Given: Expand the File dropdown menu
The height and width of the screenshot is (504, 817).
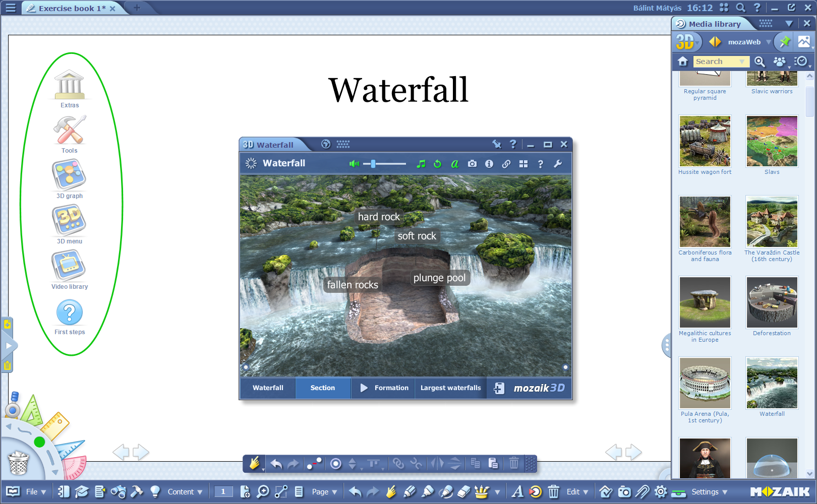Looking at the screenshot, I should pyautogui.click(x=36, y=491).
